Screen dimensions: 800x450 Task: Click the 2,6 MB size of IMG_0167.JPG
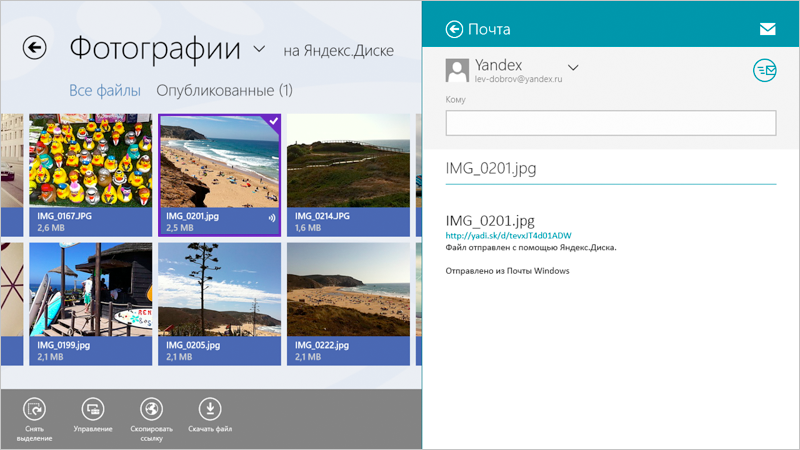(x=51, y=228)
